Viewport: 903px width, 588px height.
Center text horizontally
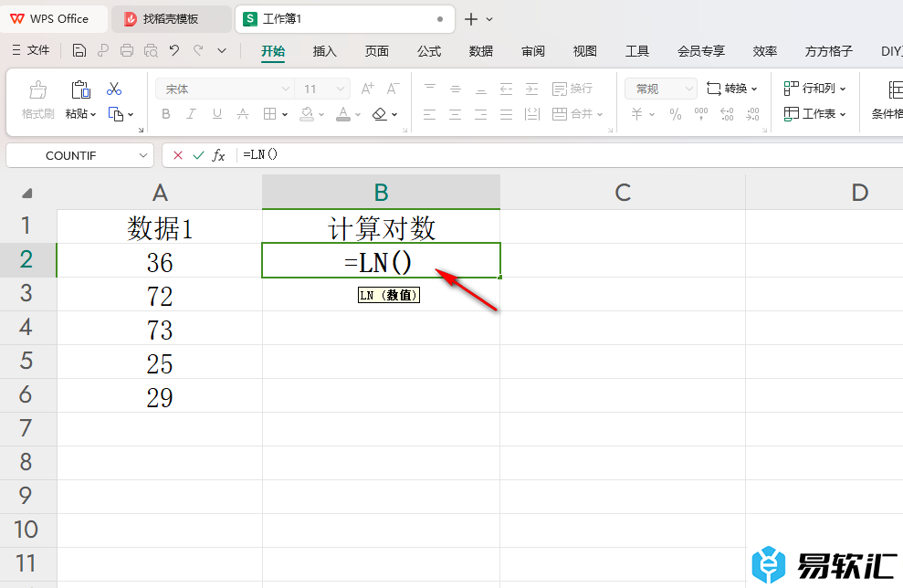pyautogui.click(x=456, y=114)
